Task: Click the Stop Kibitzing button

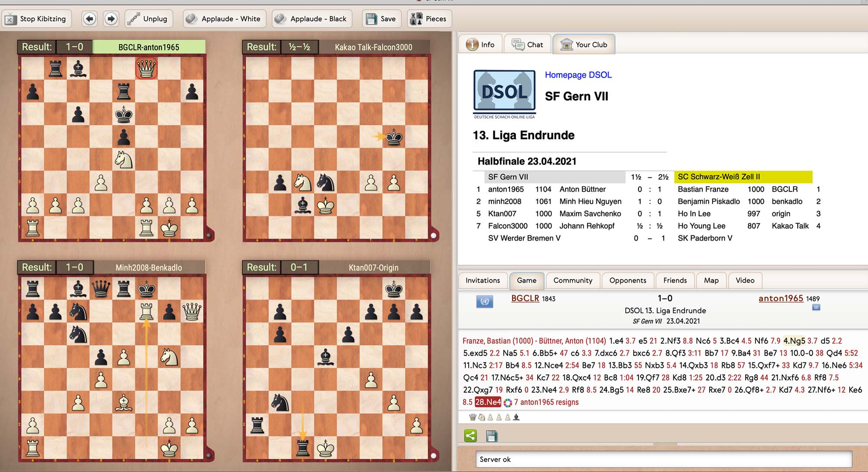Action: tap(36, 19)
